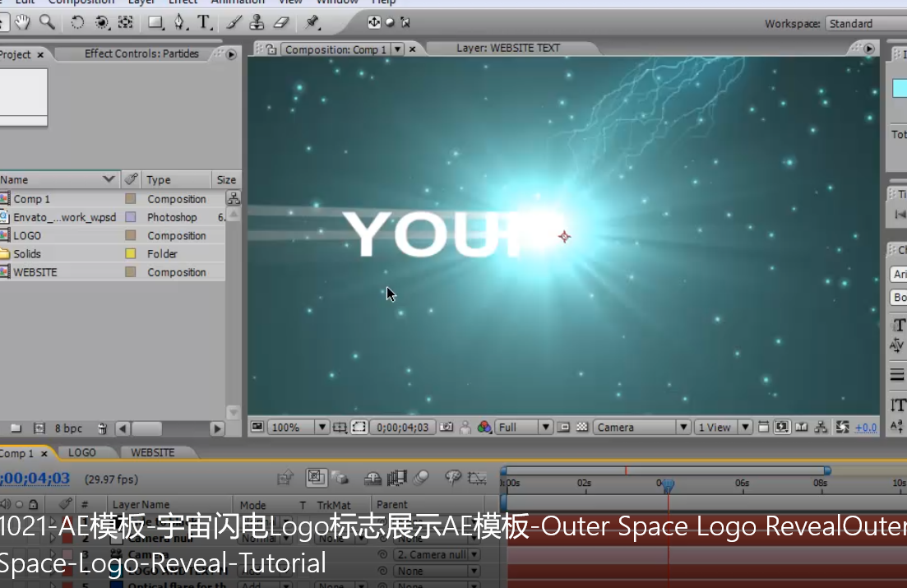The image size is (907, 588).
Task: Open the Composition: Comp 1 dropdown arrow
Action: pyautogui.click(x=397, y=50)
